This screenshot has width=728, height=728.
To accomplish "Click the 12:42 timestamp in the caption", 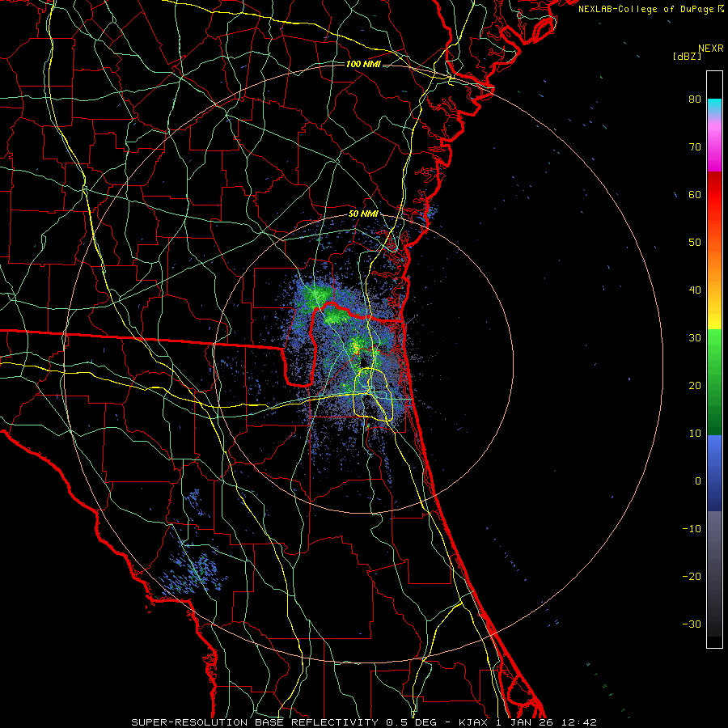I will coord(580,722).
